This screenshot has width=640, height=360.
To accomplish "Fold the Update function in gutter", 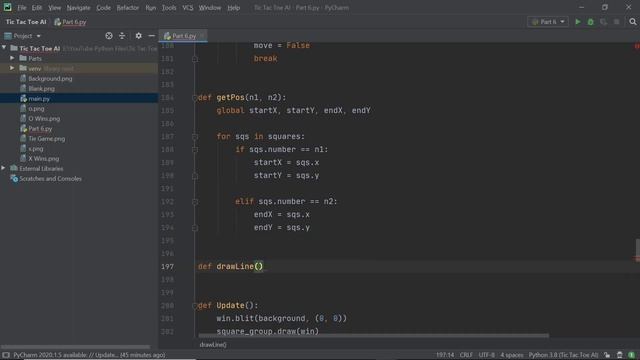I will coord(195,305).
